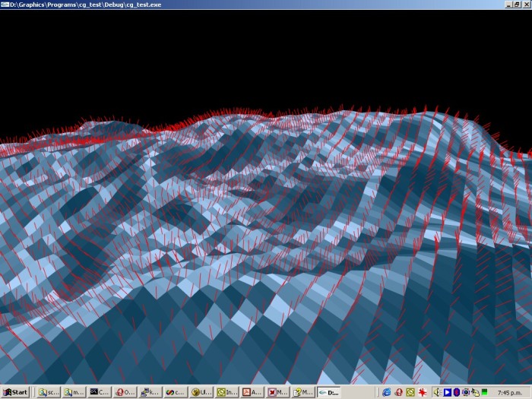Click the cg_test.exe window title bar
The height and width of the screenshot is (399, 532).
click(228, 5)
